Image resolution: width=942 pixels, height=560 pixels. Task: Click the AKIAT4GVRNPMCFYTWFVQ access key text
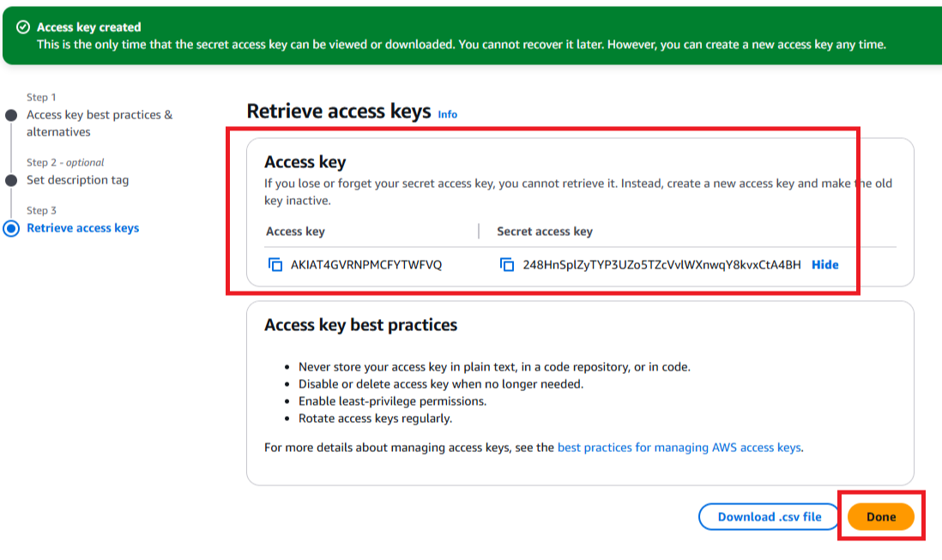click(x=366, y=265)
